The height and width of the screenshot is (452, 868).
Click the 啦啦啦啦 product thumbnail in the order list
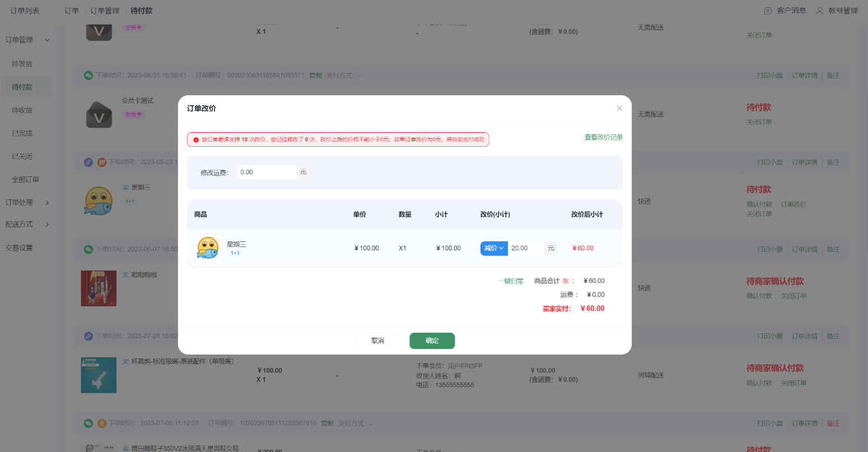99,288
